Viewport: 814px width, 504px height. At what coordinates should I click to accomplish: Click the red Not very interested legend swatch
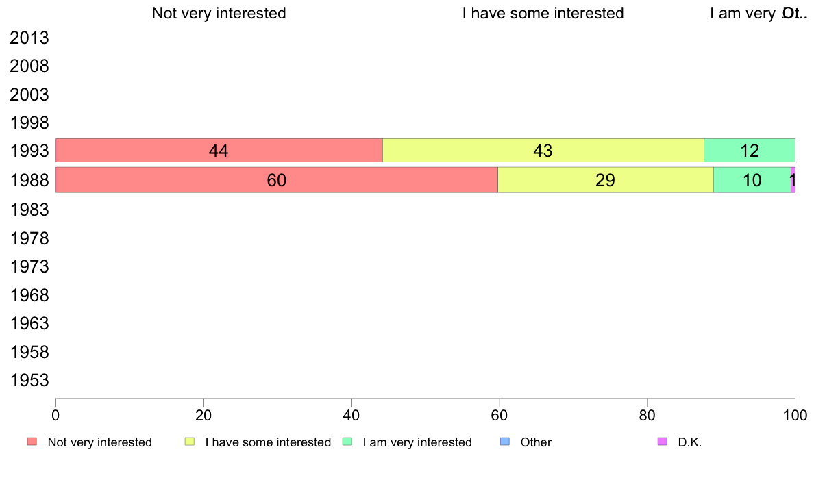click(x=32, y=442)
